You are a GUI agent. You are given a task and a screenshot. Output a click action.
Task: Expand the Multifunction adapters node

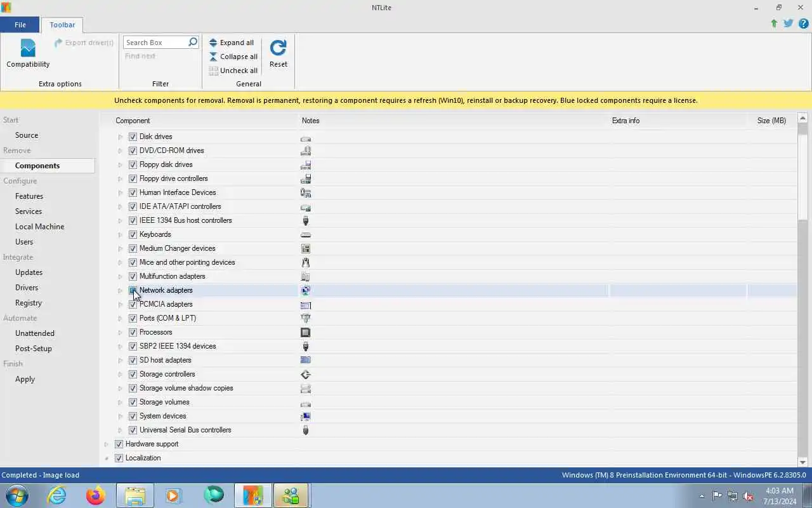tap(121, 276)
